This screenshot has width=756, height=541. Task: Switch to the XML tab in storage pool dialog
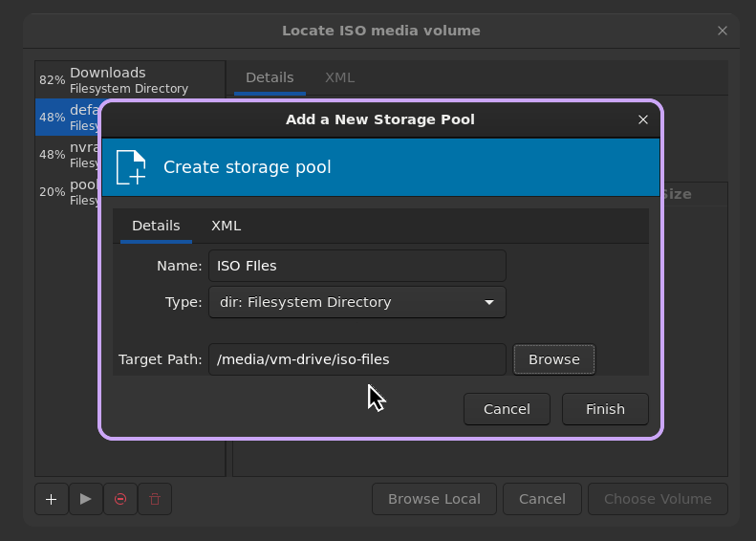click(226, 226)
